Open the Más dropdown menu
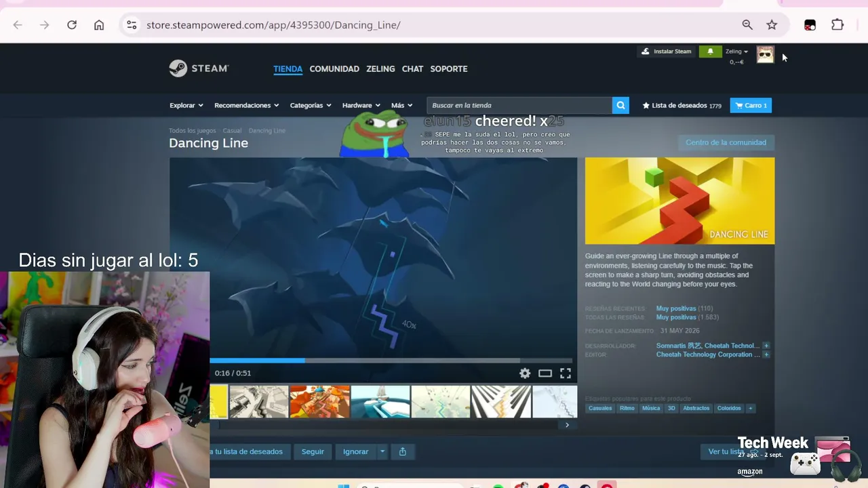The image size is (868, 488). point(401,105)
